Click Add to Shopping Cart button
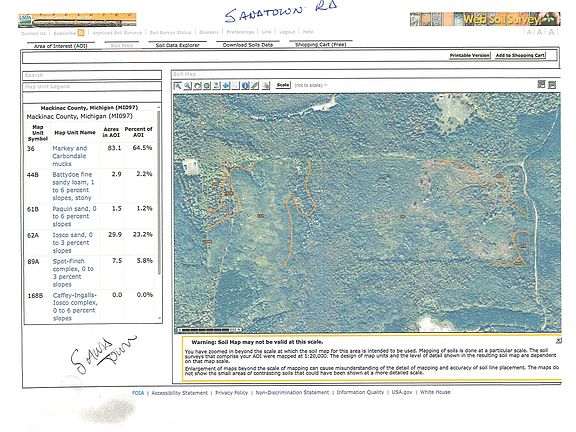The image size is (576, 432). point(520,55)
